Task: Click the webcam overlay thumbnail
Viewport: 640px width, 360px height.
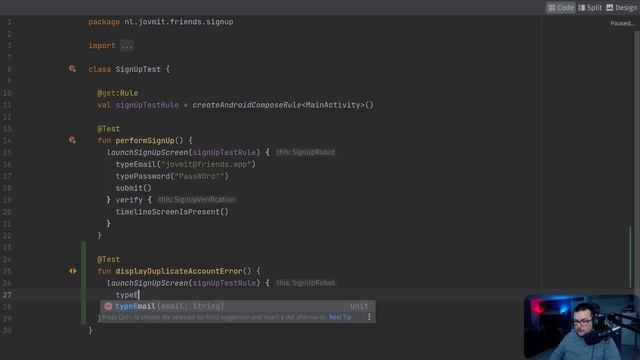Action: (581, 327)
